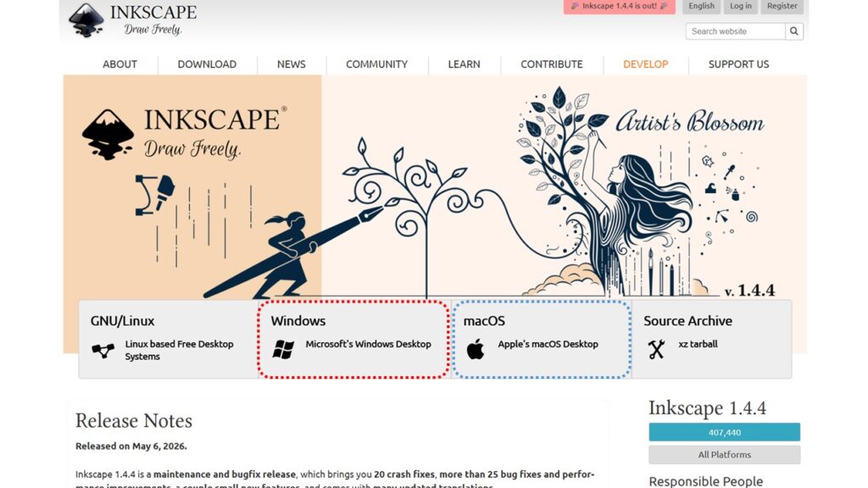
Task: Click the Apple logo icon
Action: [475, 350]
